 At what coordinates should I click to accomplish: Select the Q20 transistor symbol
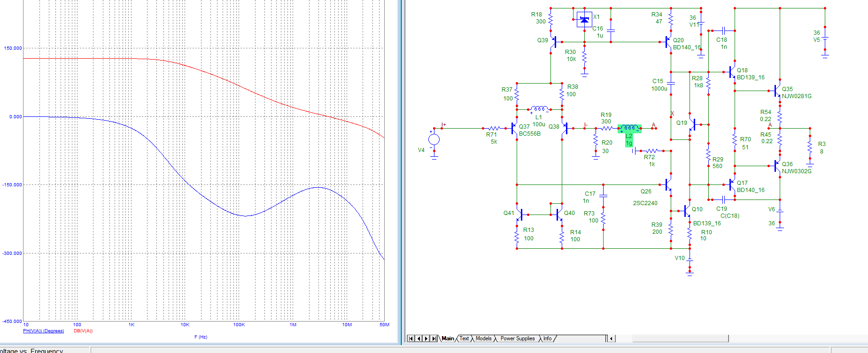[668, 42]
